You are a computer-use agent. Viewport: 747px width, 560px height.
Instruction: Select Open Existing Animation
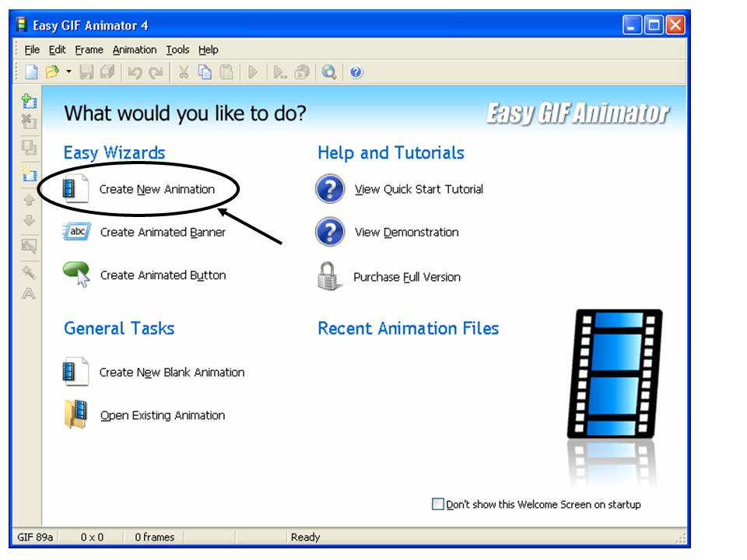pyautogui.click(x=163, y=415)
